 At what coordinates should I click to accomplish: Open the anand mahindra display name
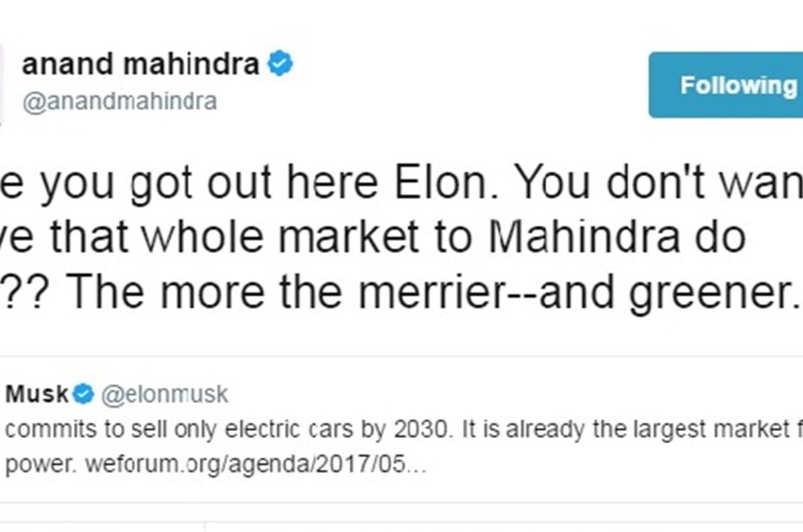141,65
